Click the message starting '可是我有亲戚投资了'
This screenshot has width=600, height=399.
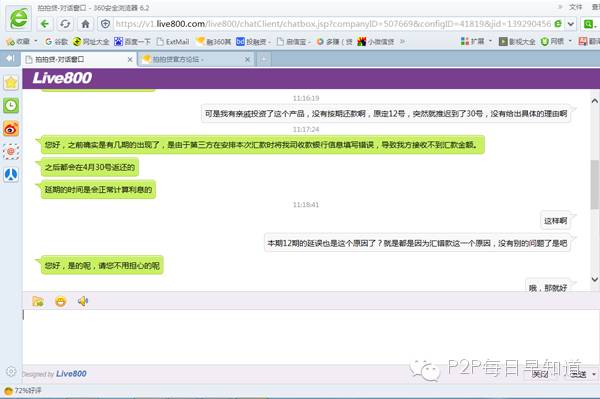[x=386, y=113]
